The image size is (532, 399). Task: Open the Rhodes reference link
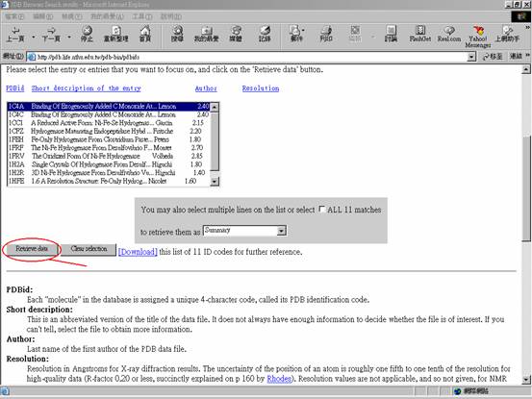(279, 379)
